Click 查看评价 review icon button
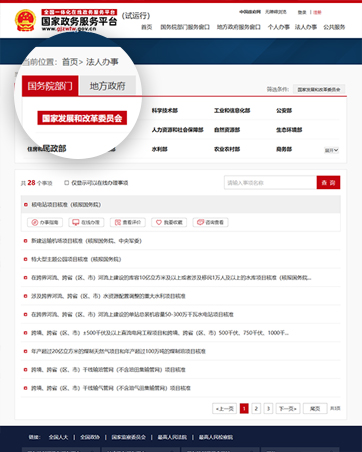The height and width of the screenshot is (452, 362). point(128,222)
